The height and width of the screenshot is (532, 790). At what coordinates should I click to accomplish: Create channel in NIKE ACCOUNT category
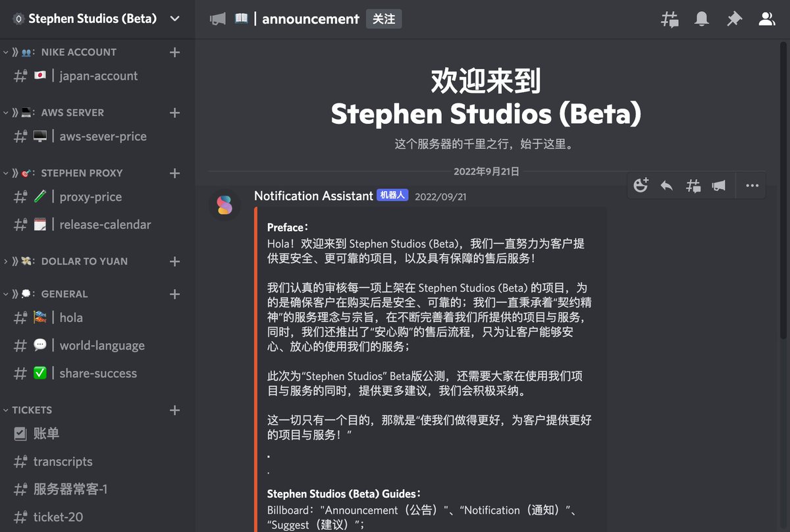[x=174, y=52]
